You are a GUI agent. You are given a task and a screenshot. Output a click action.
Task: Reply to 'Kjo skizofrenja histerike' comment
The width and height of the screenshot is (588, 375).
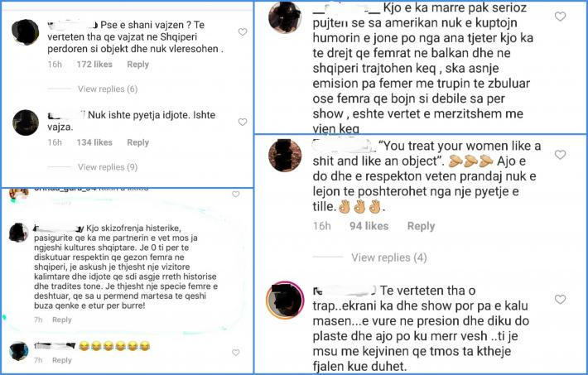tap(62, 320)
